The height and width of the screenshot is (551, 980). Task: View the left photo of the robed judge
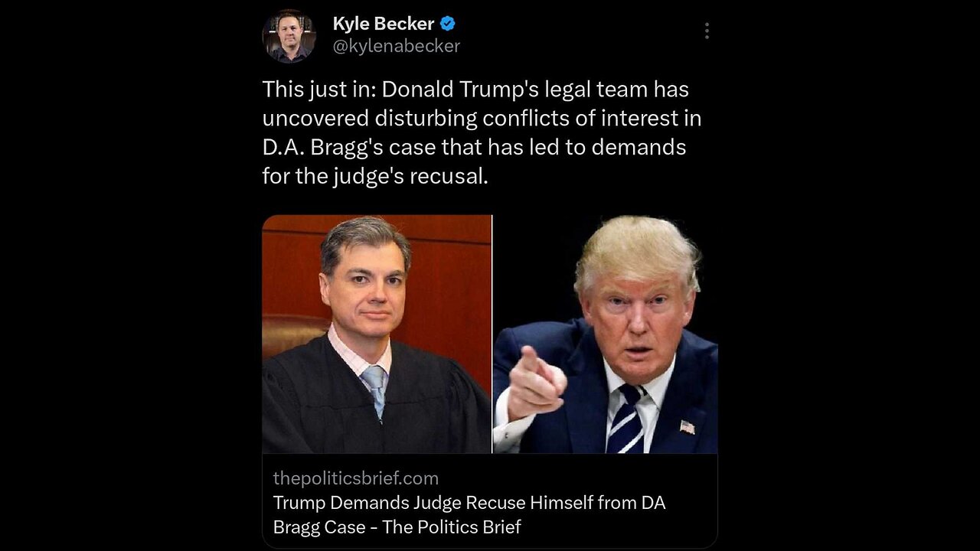377,334
